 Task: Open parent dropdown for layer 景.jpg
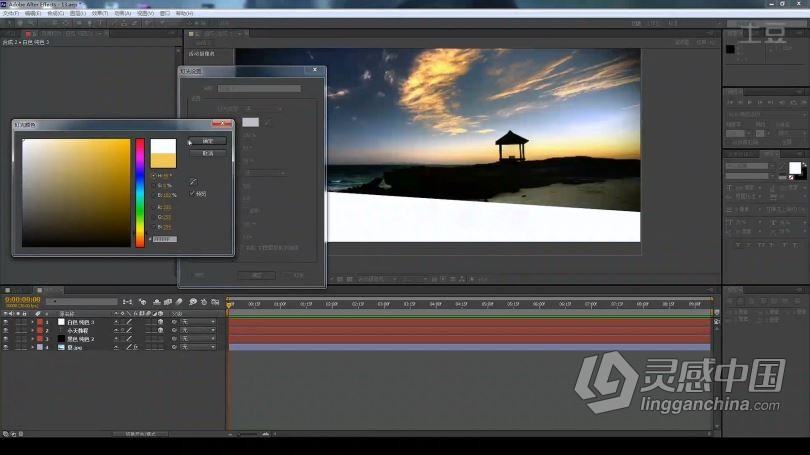[198, 347]
